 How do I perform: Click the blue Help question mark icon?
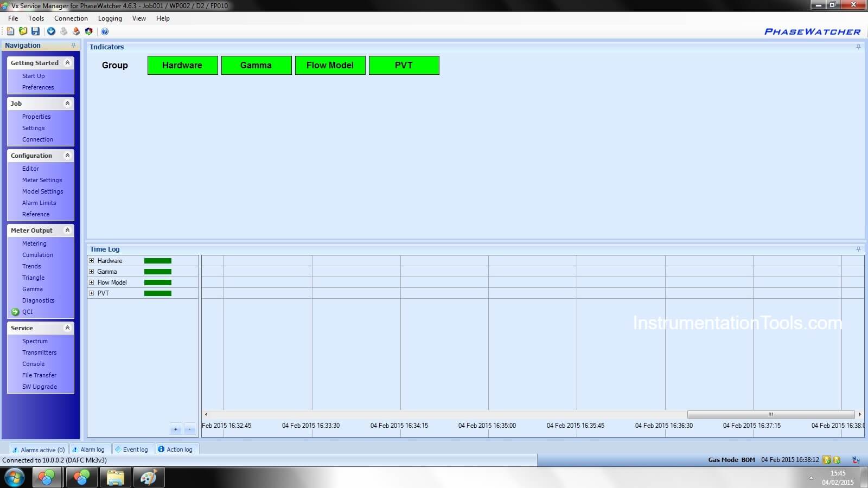point(105,31)
